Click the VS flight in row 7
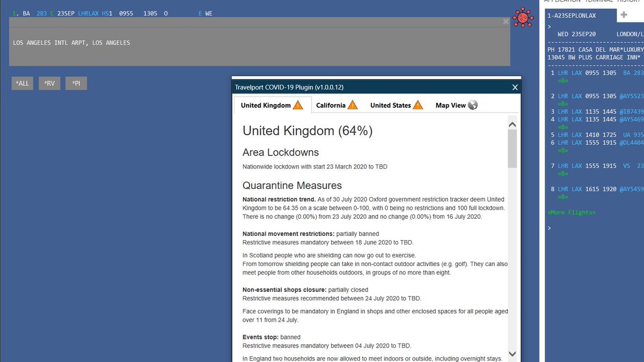This screenshot has width=644, height=362. click(633, 166)
